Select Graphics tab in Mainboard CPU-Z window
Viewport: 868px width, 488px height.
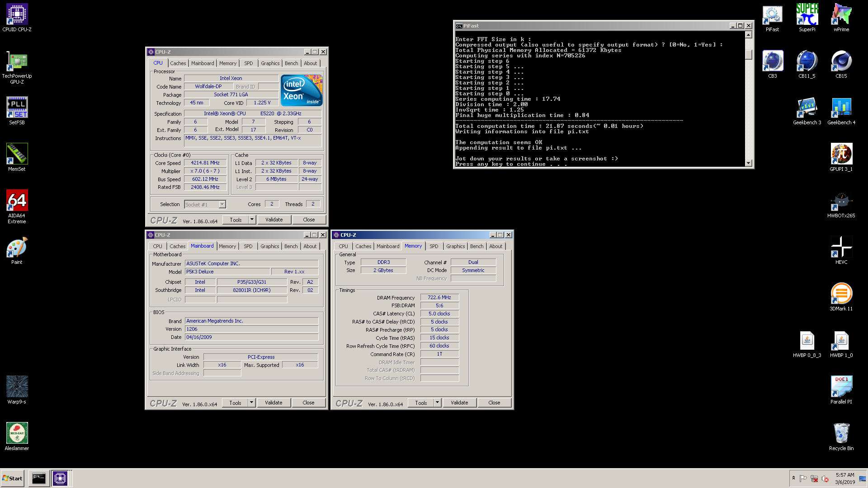coord(270,246)
